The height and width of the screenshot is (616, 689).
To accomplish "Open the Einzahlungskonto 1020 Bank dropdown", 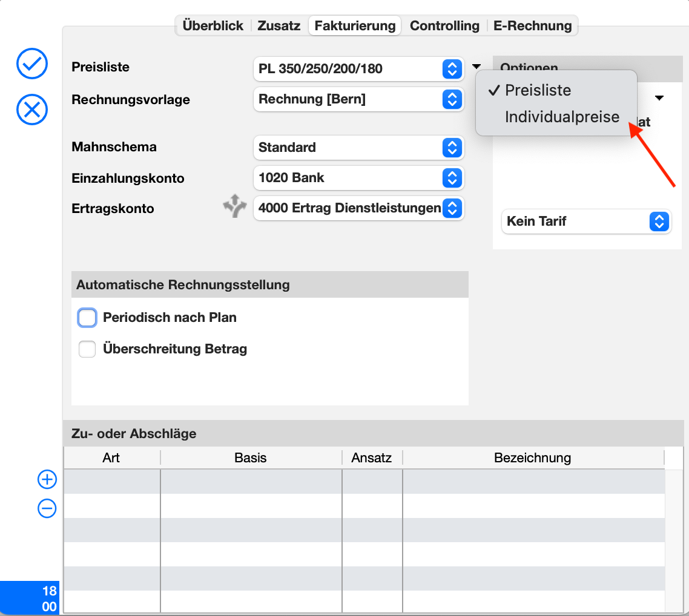I will (358, 178).
